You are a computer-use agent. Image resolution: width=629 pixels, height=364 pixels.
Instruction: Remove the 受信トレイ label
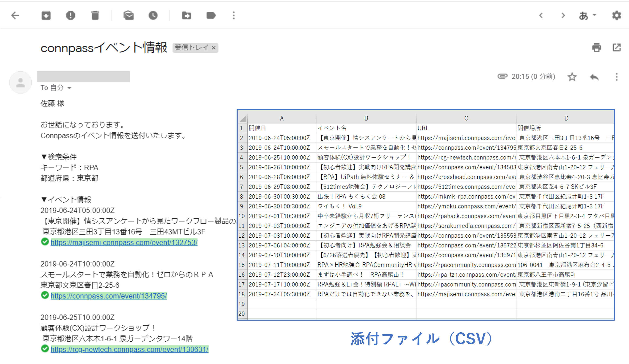214,48
